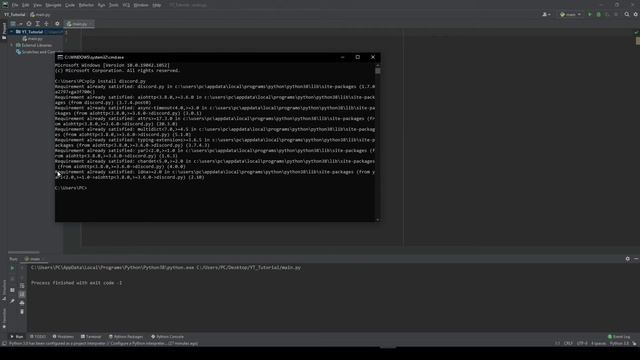640x360 pixels.
Task: Open the Problems tool window
Action: tap(63, 337)
